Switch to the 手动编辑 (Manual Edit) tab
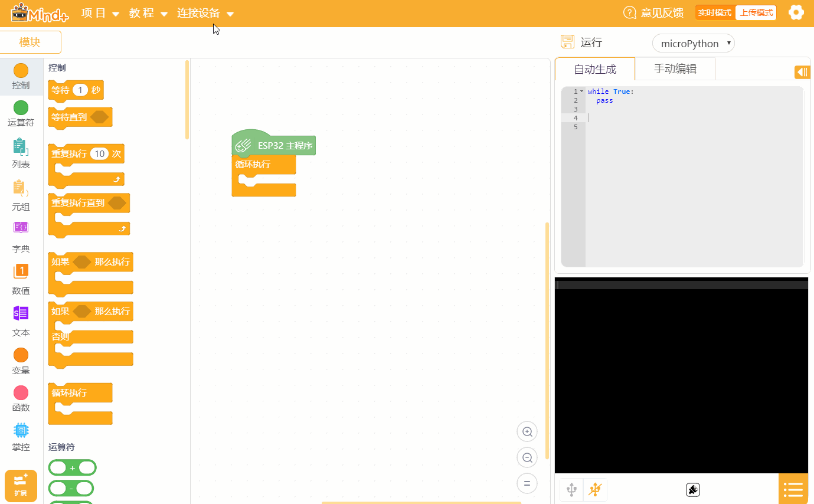814x504 pixels. pyautogui.click(x=675, y=68)
